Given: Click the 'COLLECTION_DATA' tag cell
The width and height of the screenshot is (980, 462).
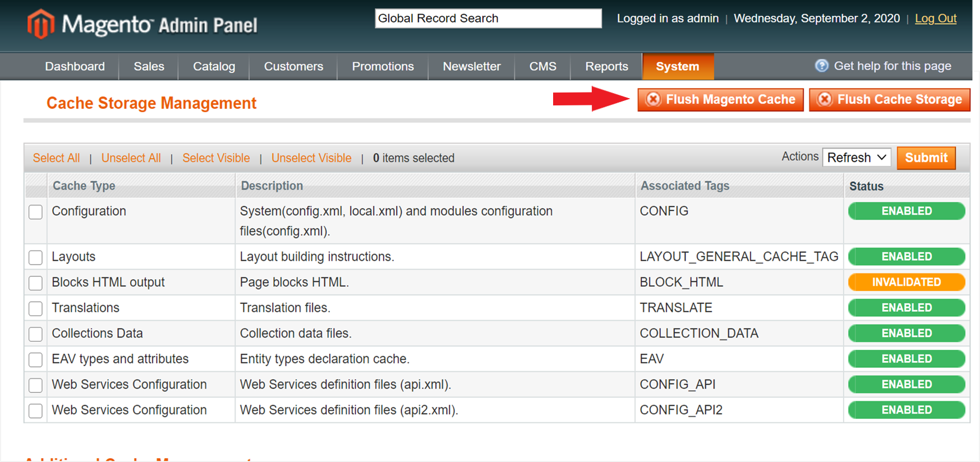Looking at the screenshot, I should pos(739,333).
